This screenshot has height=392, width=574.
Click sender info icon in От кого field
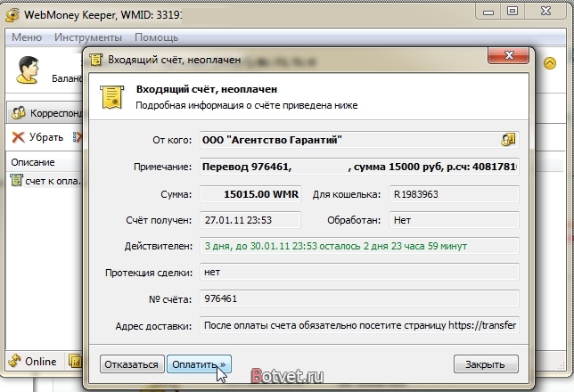click(508, 140)
